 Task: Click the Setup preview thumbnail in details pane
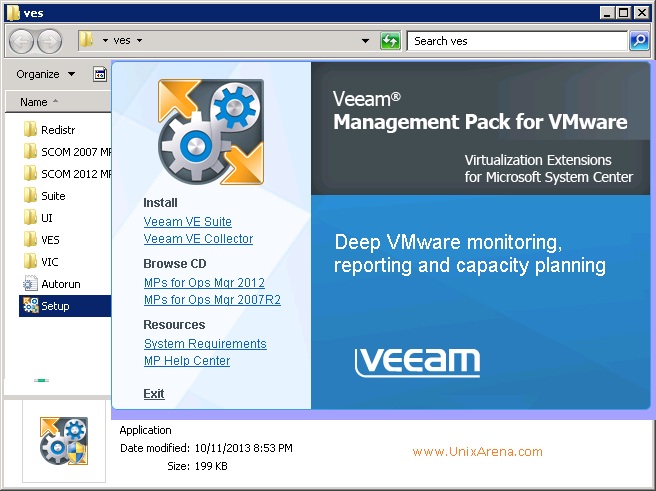click(x=64, y=441)
